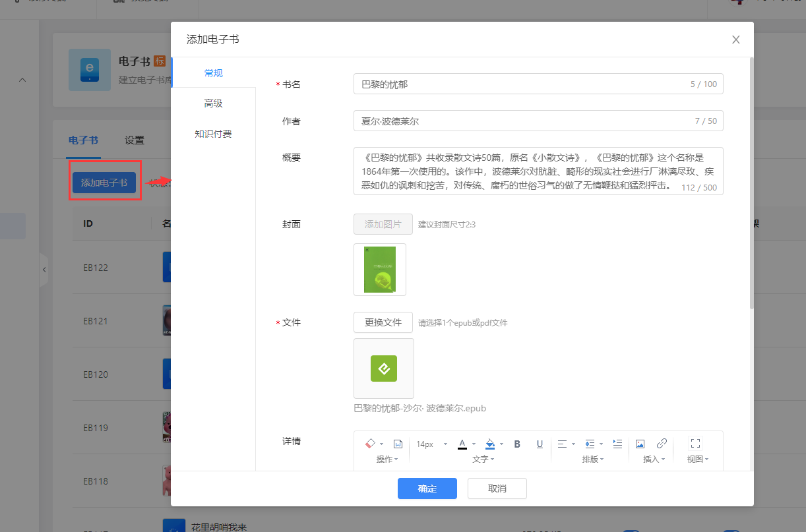The width and height of the screenshot is (806, 532).
Task: Click the 概要 summary text area
Action: pyautogui.click(x=538, y=171)
